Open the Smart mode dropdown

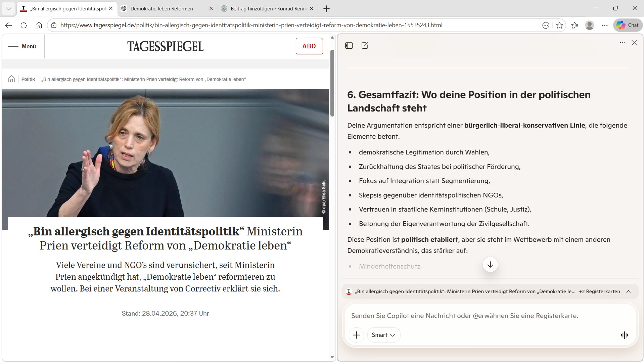click(x=383, y=335)
